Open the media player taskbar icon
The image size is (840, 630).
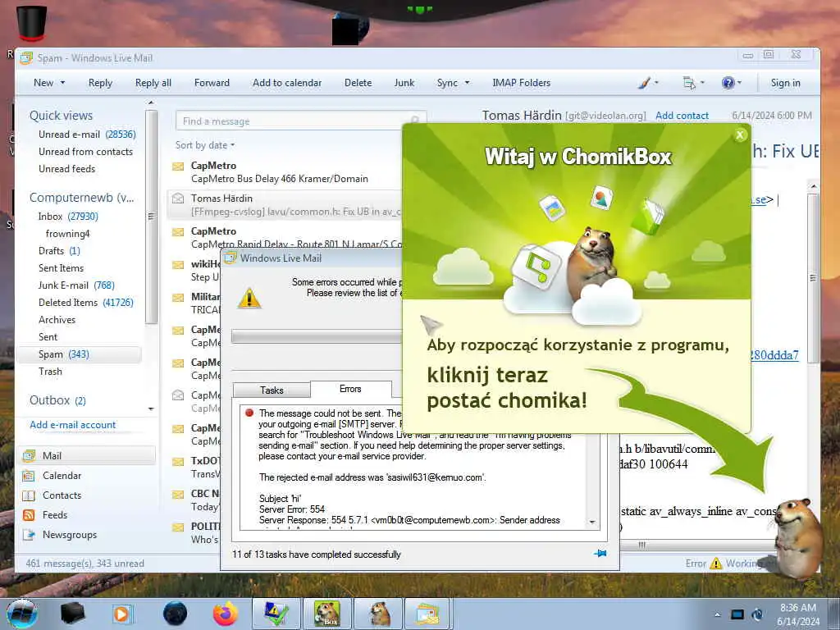click(121, 614)
